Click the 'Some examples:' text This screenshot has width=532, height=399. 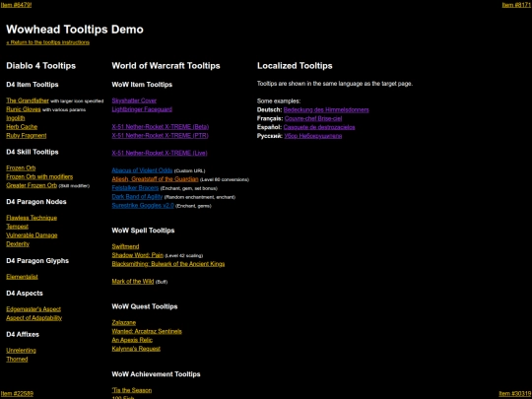pyautogui.click(x=279, y=100)
